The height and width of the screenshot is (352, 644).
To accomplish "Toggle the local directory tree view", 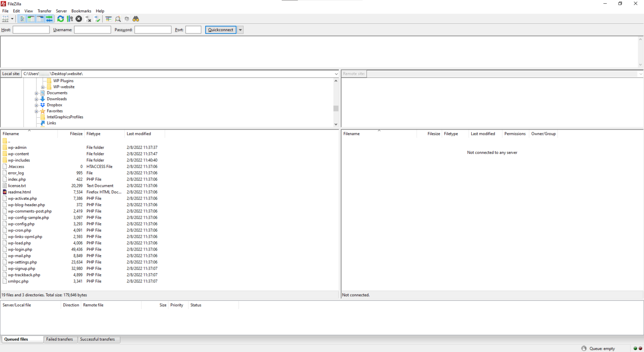I will (31, 19).
